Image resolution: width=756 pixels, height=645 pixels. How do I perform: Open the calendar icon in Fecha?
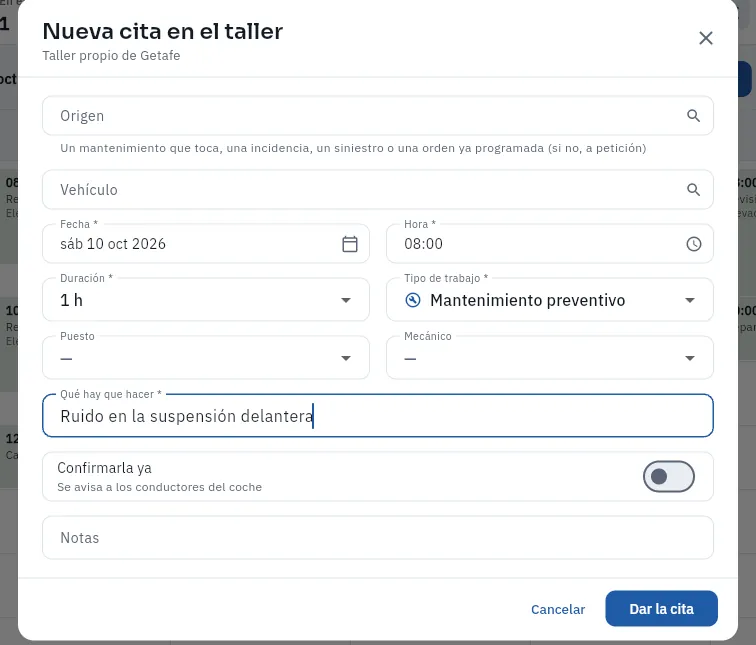(x=350, y=244)
